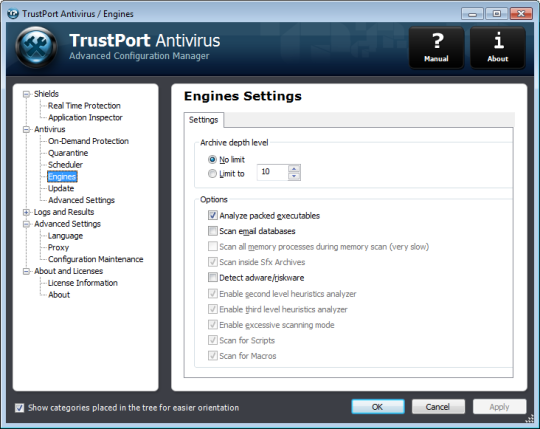Click the TrustPort wrench logo icon
Viewport: 540px width, 429px height.
36,47
